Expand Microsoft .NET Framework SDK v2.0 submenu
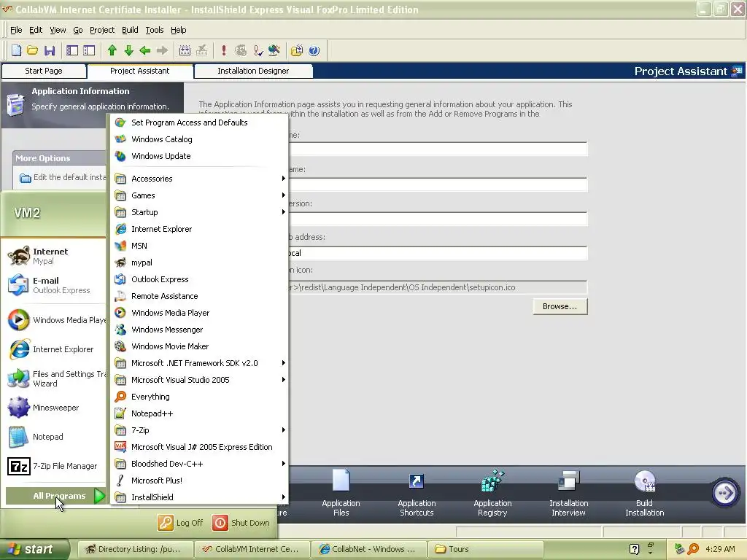Viewport: 747px width, 560px height. click(199, 363)
